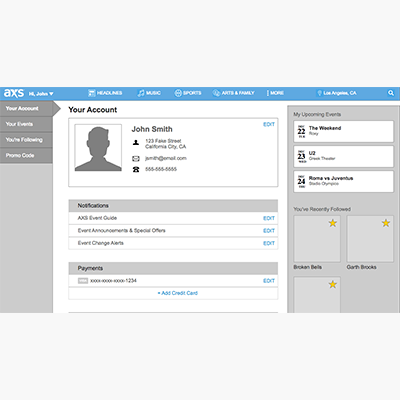Open the Your Events sidebar tab
The width and height of the screenshot is (400, 400).
[26, 124]
